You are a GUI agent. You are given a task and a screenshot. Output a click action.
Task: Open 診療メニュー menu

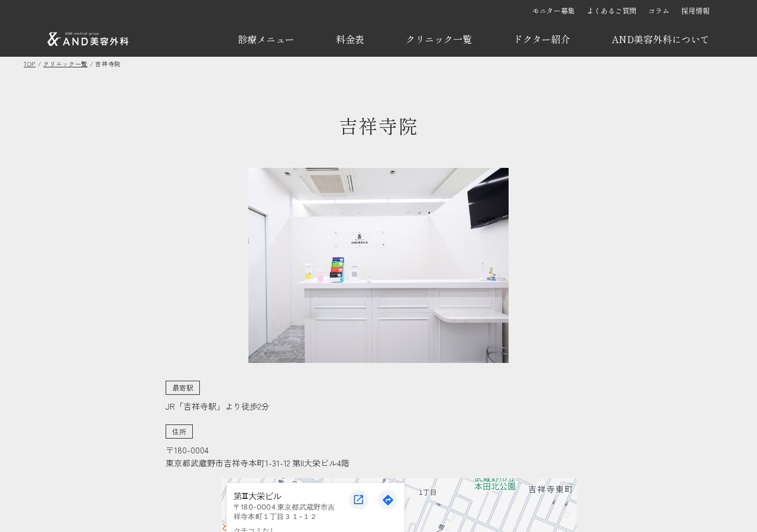pyautogui.click(x=266, y=40)
